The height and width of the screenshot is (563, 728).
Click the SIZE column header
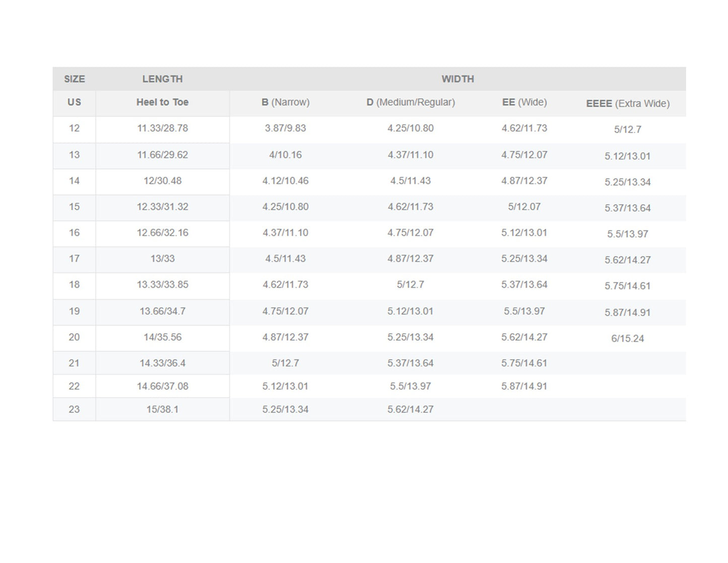pos(74,79)
